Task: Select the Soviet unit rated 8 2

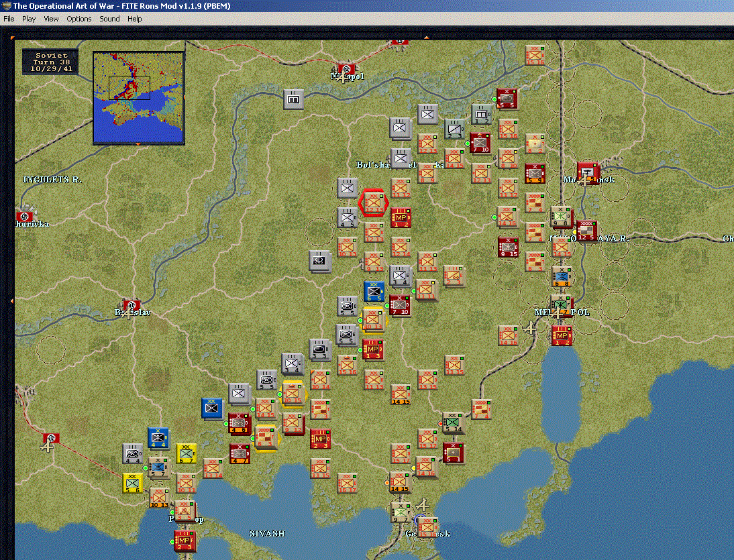Action: [535, 144]
